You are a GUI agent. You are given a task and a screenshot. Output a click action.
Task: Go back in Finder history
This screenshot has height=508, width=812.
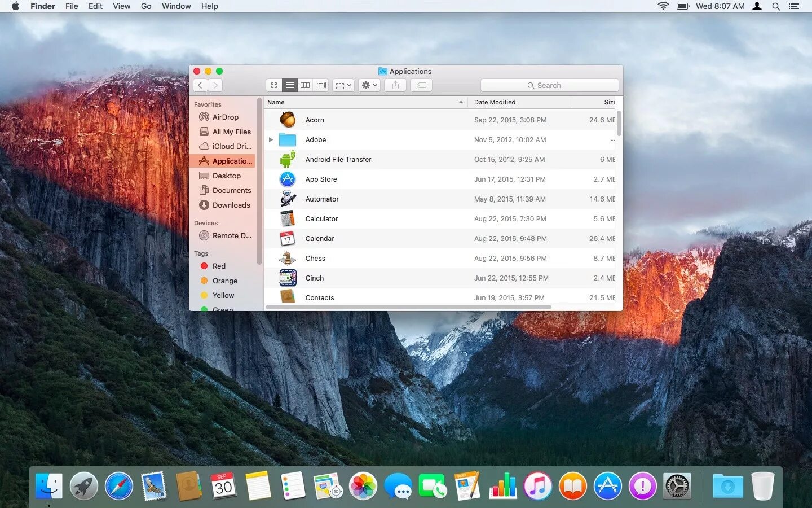tap(200, 85)
